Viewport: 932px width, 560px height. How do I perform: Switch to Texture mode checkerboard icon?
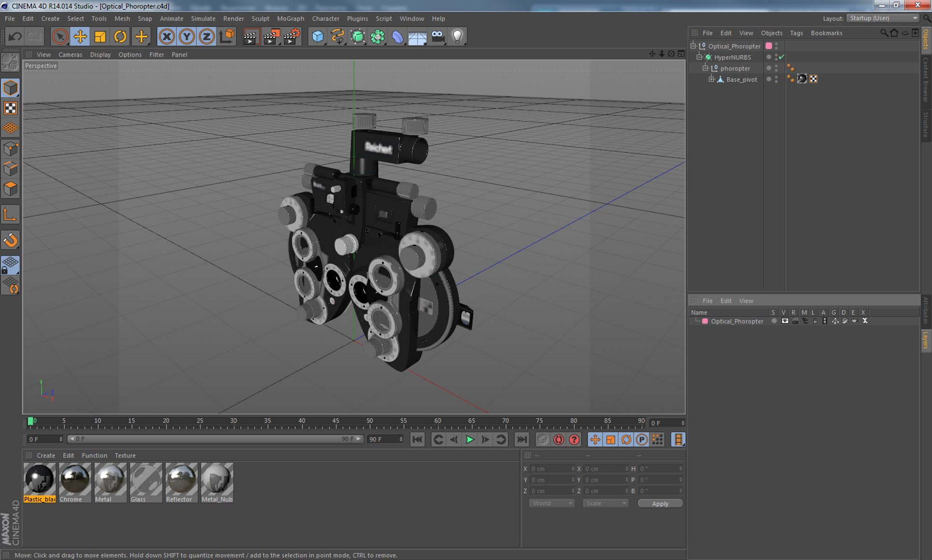[x=10, y=108]
